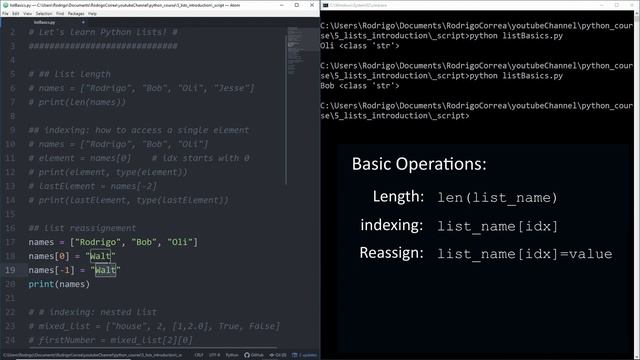
Task: Click the comment "# # indexing: nested list" on line 22
Action: point(93,312)
